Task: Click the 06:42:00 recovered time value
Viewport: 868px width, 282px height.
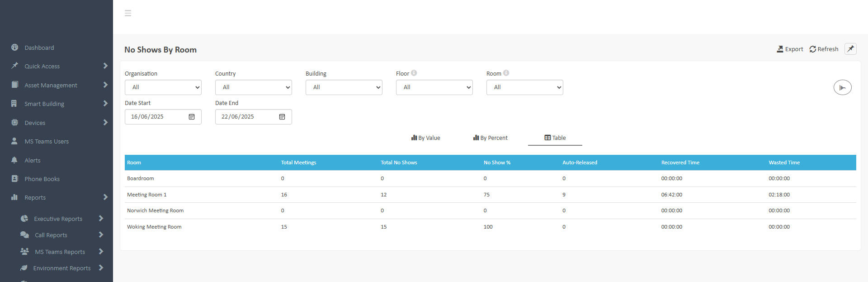Action: click(672, 195)
